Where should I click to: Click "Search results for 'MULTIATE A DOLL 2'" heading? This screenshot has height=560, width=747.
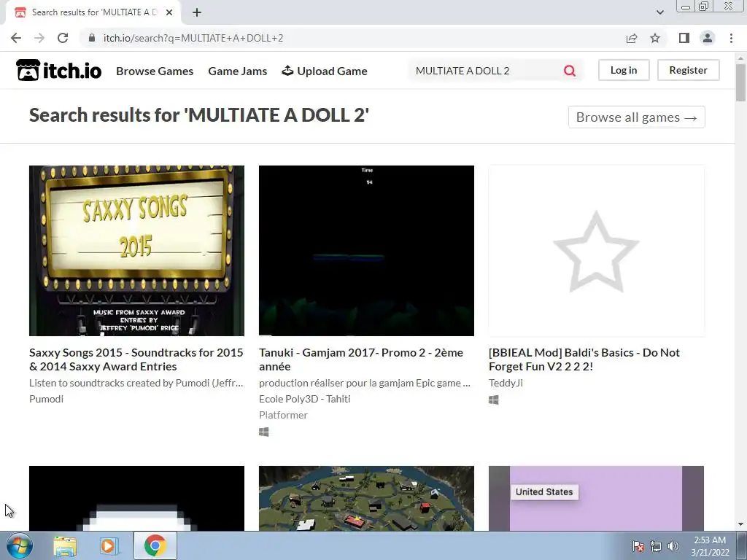click(199, 115)
